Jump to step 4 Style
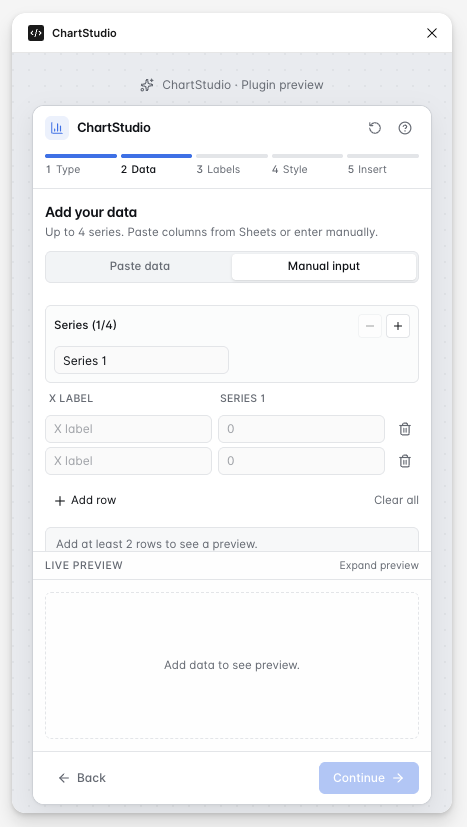The width and height of the screenshot is (467, 827). (x=308, y=165)
